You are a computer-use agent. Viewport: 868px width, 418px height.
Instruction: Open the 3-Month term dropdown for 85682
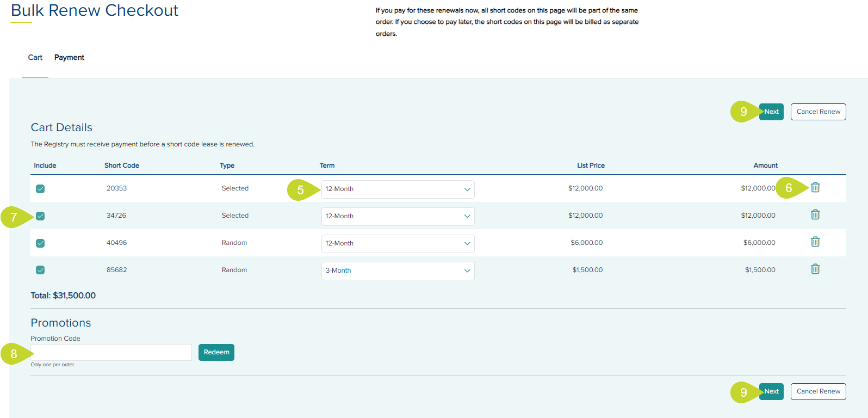[x=398, y=271]
